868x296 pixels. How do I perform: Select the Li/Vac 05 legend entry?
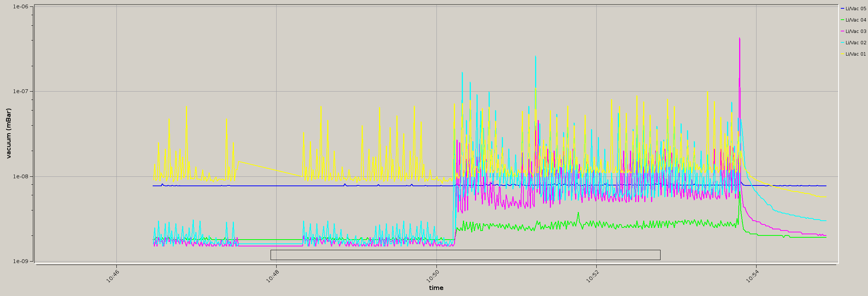point(855,8)
